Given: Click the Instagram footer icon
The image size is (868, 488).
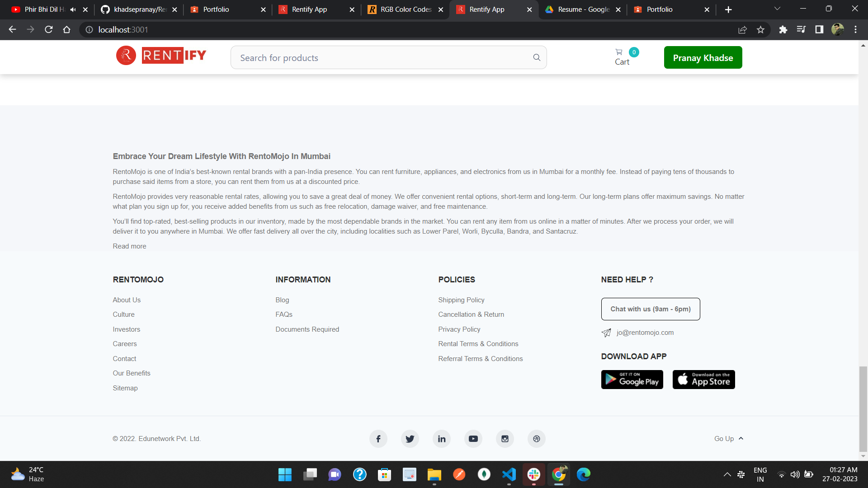Looking at the screenshot, I should 505,439.
